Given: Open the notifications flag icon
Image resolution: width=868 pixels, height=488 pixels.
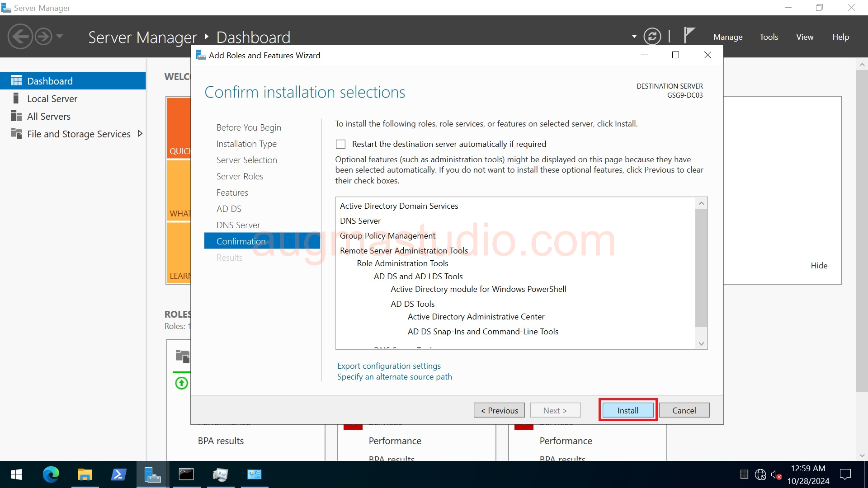Looking at the screenshot, I should coord(689,35).
